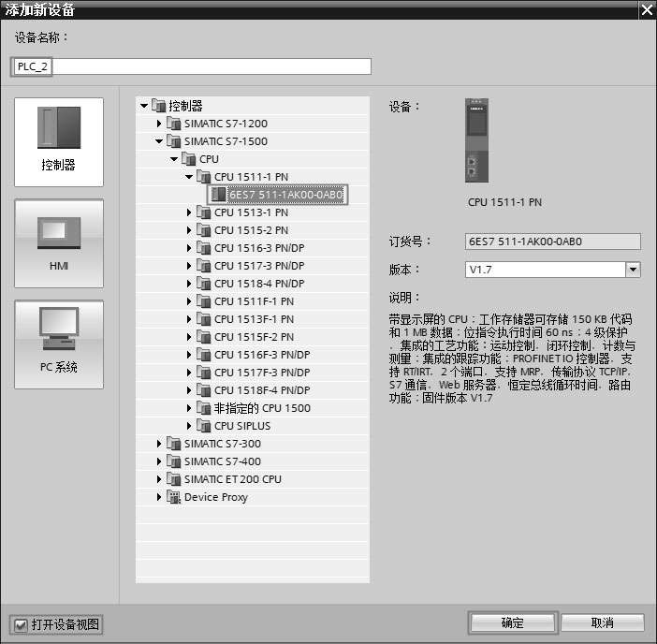Click the 确定 confirm button
The width and height of the screenshot is (657, 644).
click(512, 622)
